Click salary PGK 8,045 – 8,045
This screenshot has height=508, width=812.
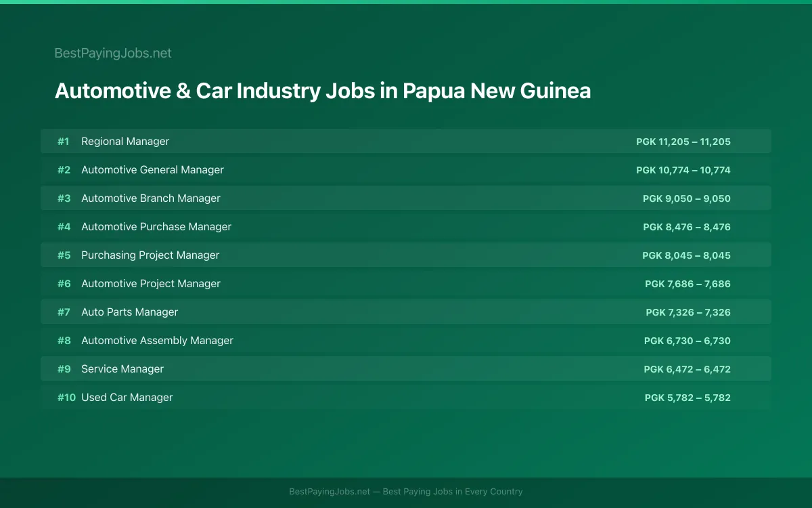pyautogui.click(x=687, y=255)
